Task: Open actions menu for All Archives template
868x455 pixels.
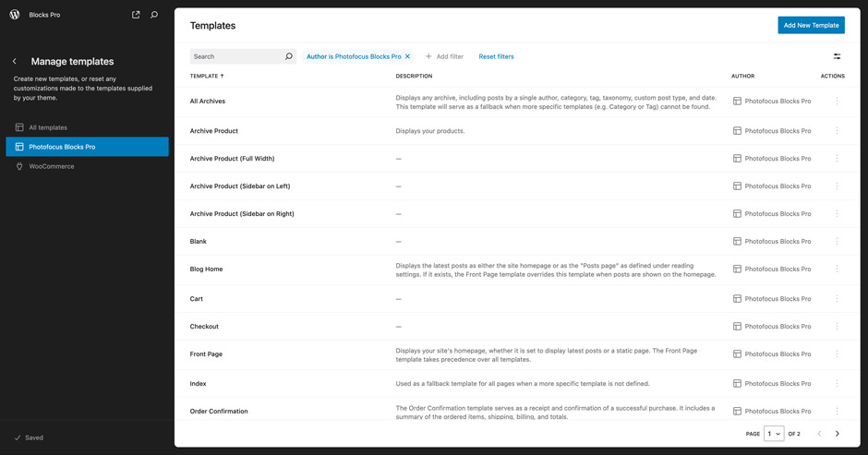Action: [x=837, y=102]
